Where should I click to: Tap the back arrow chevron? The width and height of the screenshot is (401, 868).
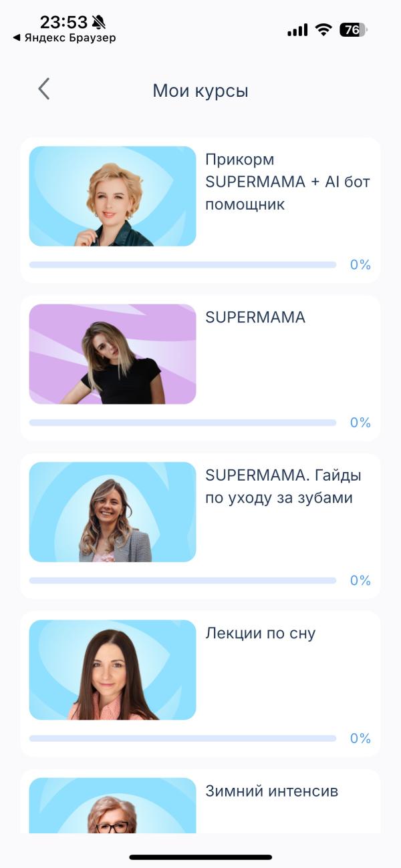pyautogui.click(x=44, y=89)
